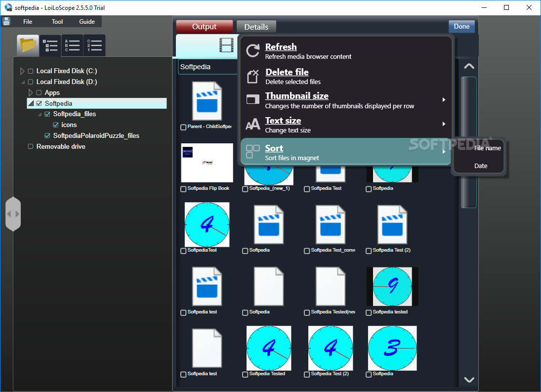This screenshot has width=541, height=392.
Task: Click the Sort menu entry
Action: point(346,152)
